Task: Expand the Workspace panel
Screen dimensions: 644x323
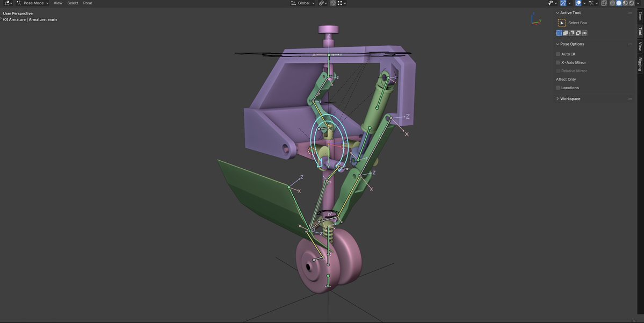Action: [x=558, y=99]
